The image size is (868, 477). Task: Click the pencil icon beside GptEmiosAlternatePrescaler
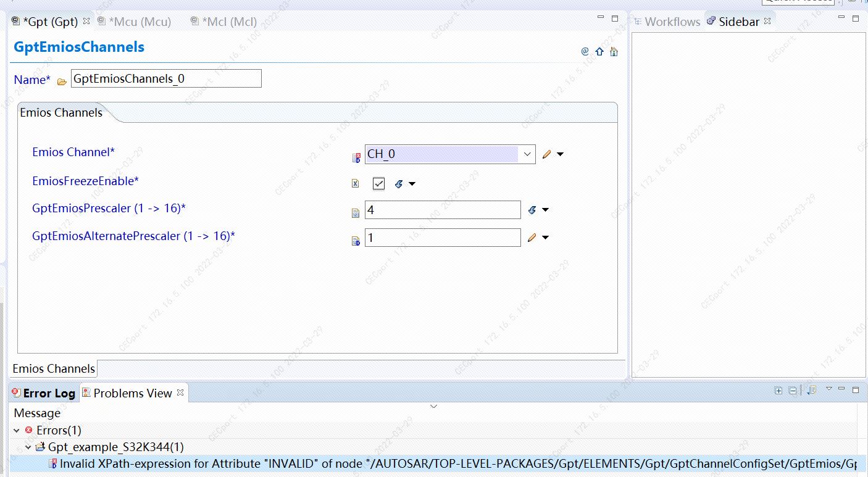[532, 238]
